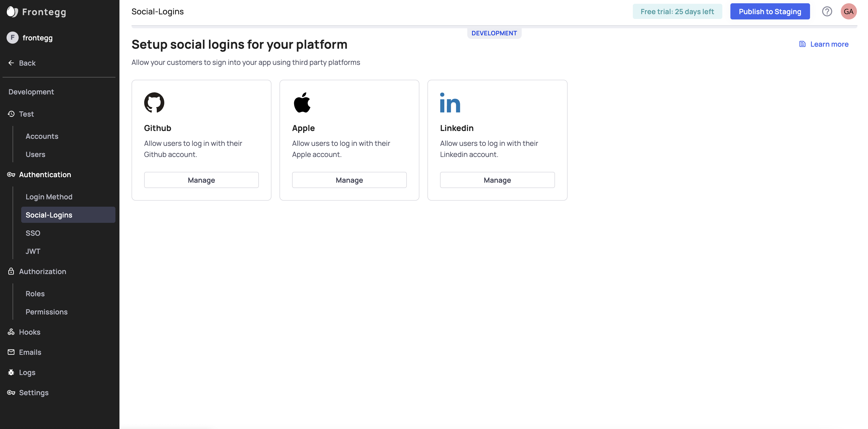Open Emails in the sidebar
The height and width of the screenshot is (429, 868).
[x=30, y=352]
